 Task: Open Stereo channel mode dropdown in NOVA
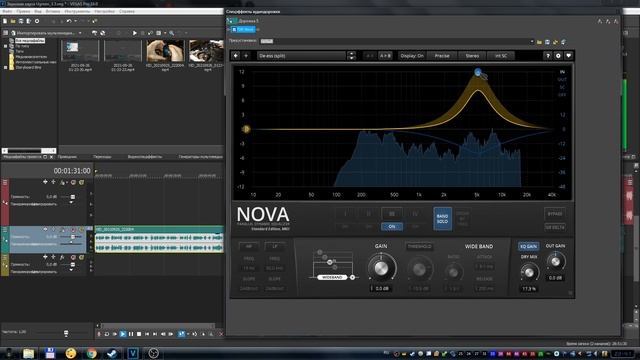472,56
